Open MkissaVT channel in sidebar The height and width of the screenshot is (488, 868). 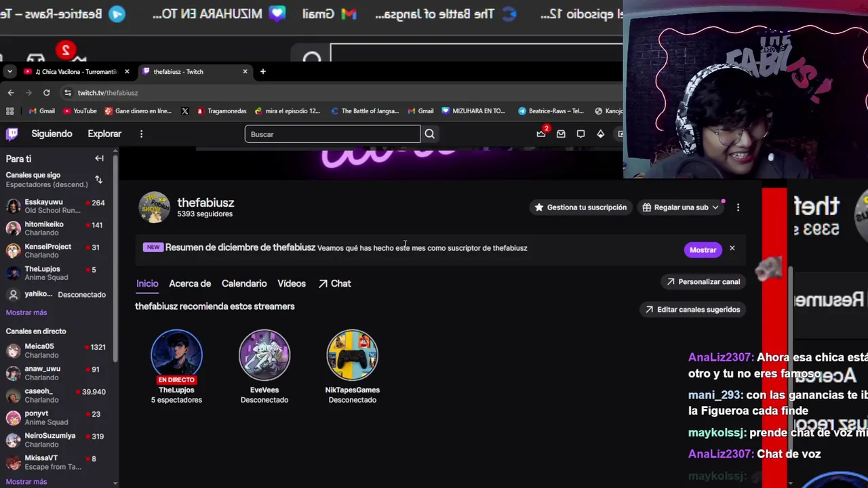56,462
